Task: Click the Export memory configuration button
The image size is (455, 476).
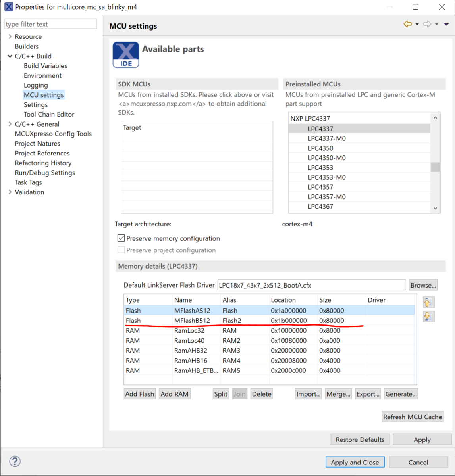Action: (368, 394)
